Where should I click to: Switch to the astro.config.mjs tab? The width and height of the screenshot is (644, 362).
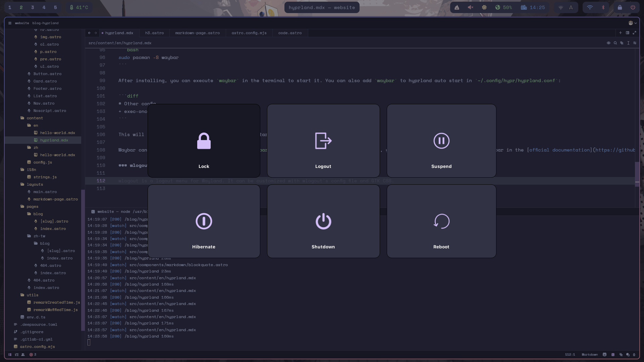(x=249, y=33)
